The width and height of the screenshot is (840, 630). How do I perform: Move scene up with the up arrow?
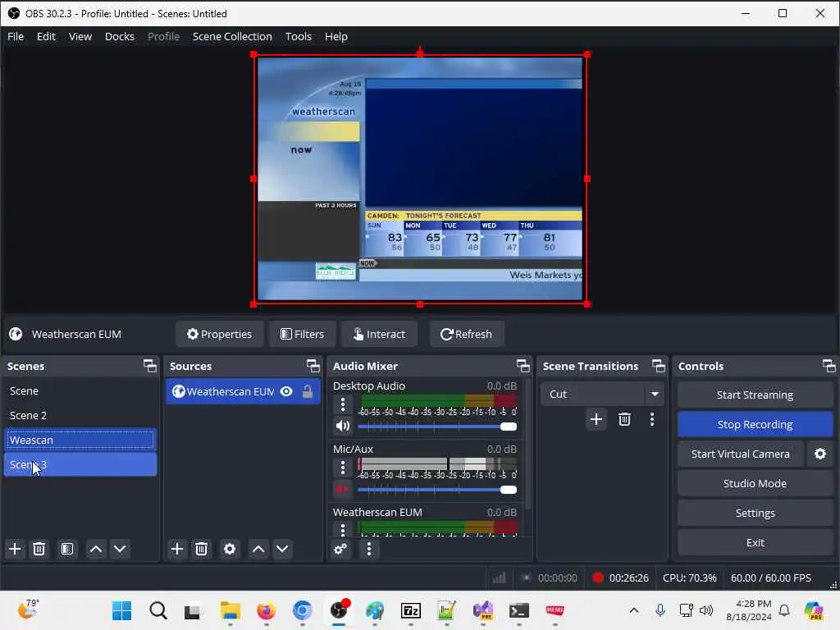(x=96, y=549)
